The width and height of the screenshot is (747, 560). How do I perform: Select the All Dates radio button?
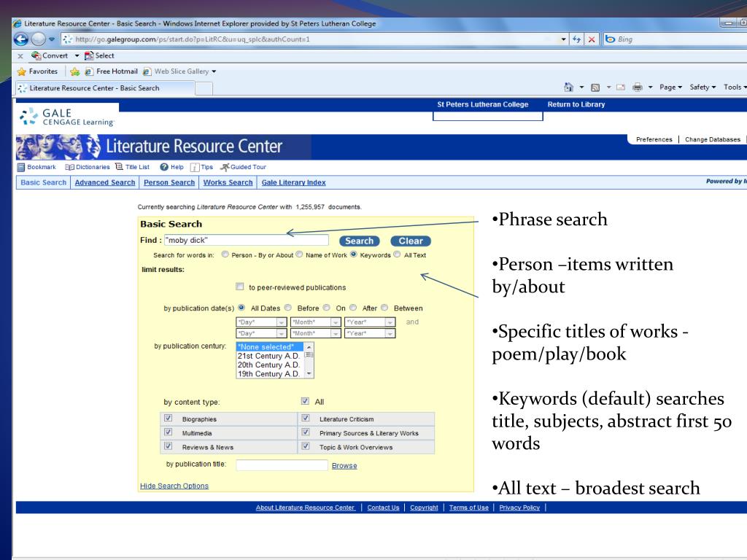[241, 308]
